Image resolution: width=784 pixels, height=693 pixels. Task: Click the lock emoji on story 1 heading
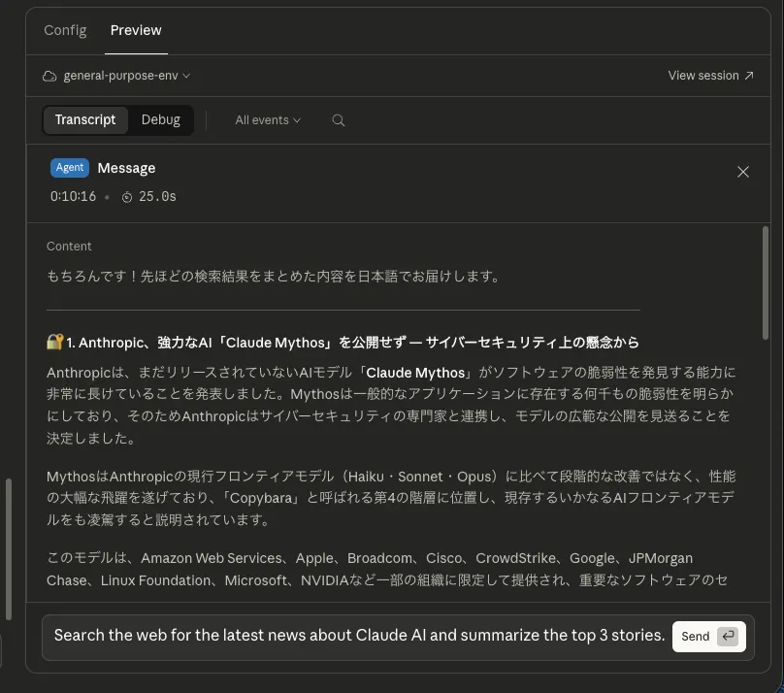tap(54, 342)
